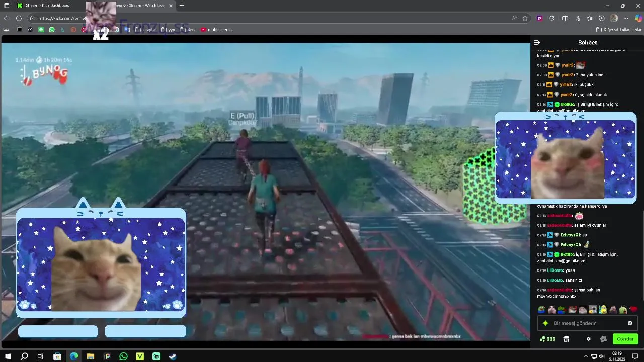Screen dimensions: 644x362
Task: Open Windows taskbar search
Action: (x=24, y=356)
